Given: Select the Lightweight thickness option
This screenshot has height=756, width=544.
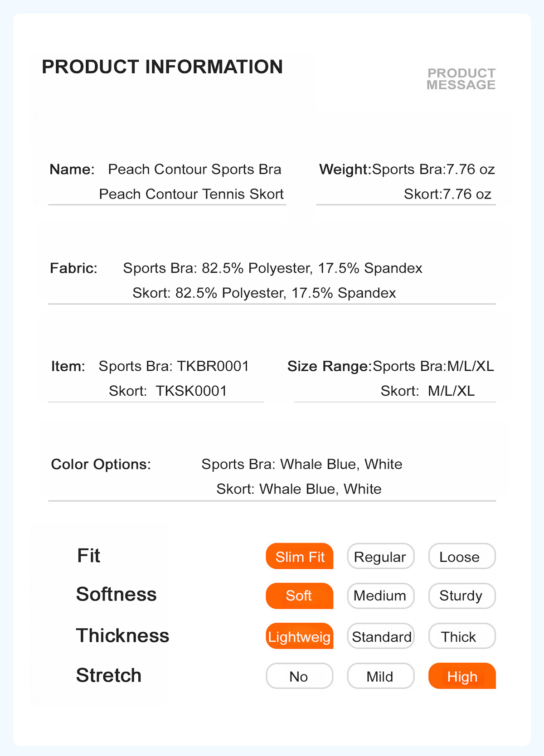Looking at the screenshot, I should [x=300, y=636].
